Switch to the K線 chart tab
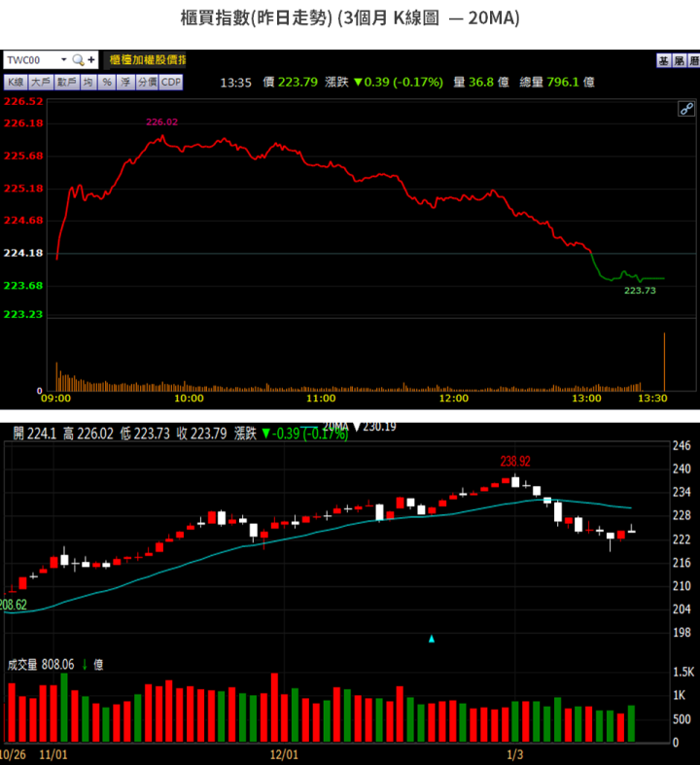This screenshot has width=700, height=765. tap(16, 83)
